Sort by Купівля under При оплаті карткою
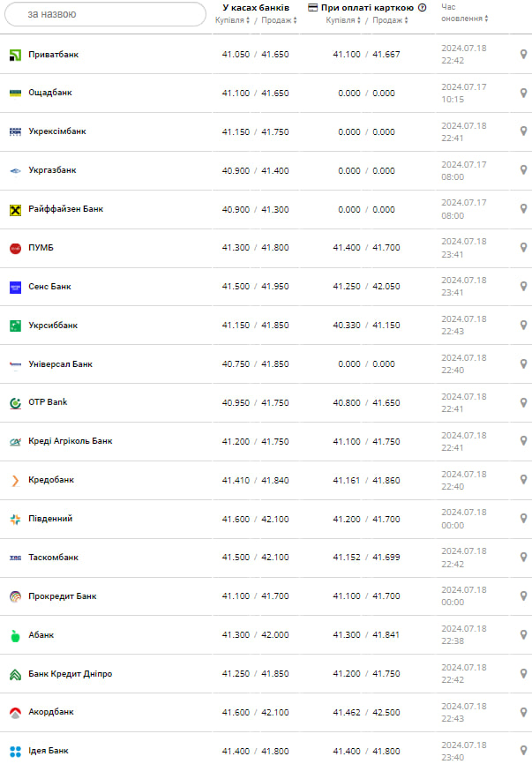The width and height of the screenshot is (532, 764). tap(344, 20)
